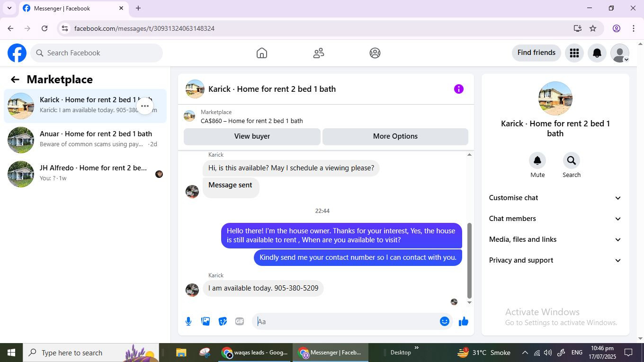Open a new browser tab
644x362 pixels.
(138, 8)
